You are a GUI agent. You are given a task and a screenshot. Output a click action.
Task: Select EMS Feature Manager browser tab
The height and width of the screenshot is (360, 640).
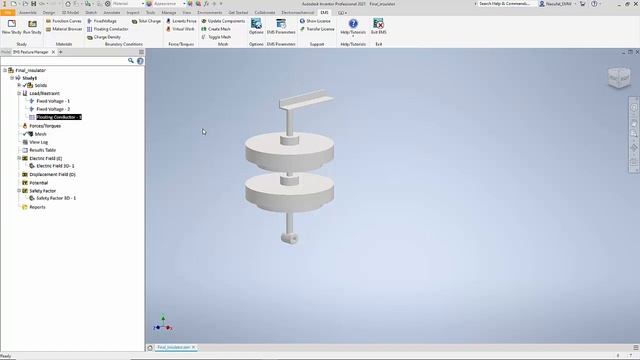(31, 52)
